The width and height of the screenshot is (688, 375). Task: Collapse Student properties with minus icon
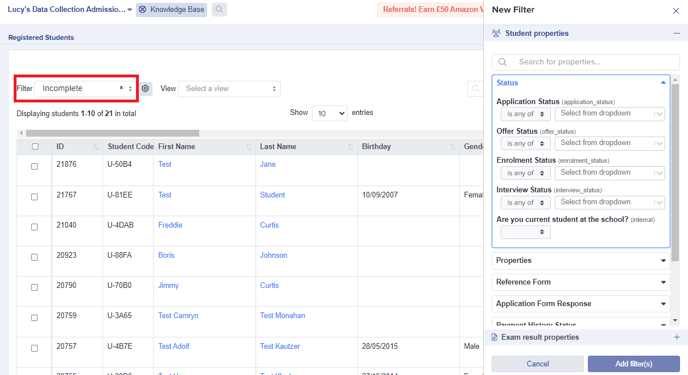click(676, 33)
